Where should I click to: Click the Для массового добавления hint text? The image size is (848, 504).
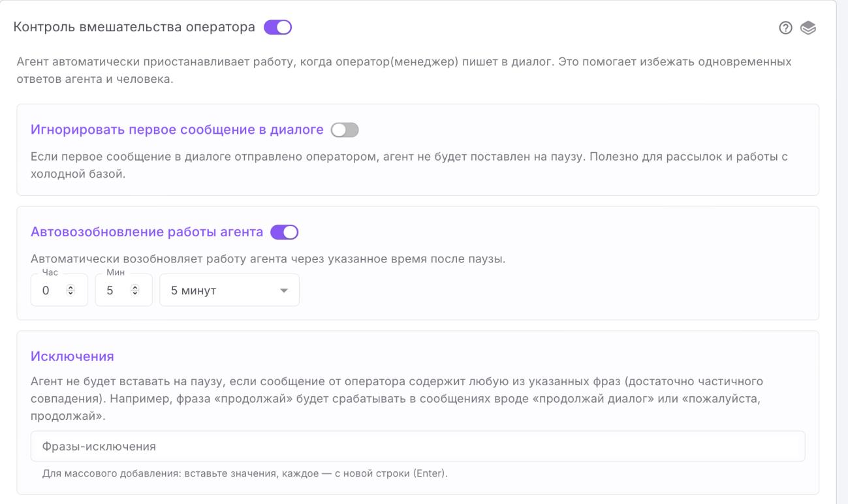[245, 473]
